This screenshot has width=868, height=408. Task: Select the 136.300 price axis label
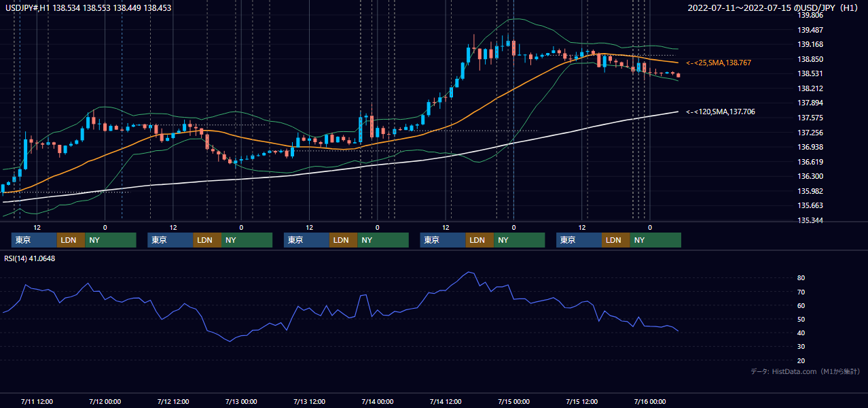tap(809, 176)
